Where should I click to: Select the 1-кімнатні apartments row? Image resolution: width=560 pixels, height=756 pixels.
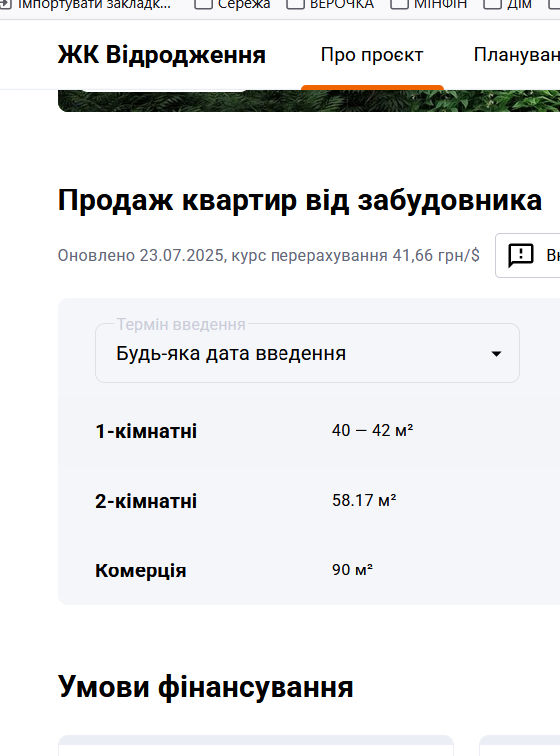[x=309, y=431]
